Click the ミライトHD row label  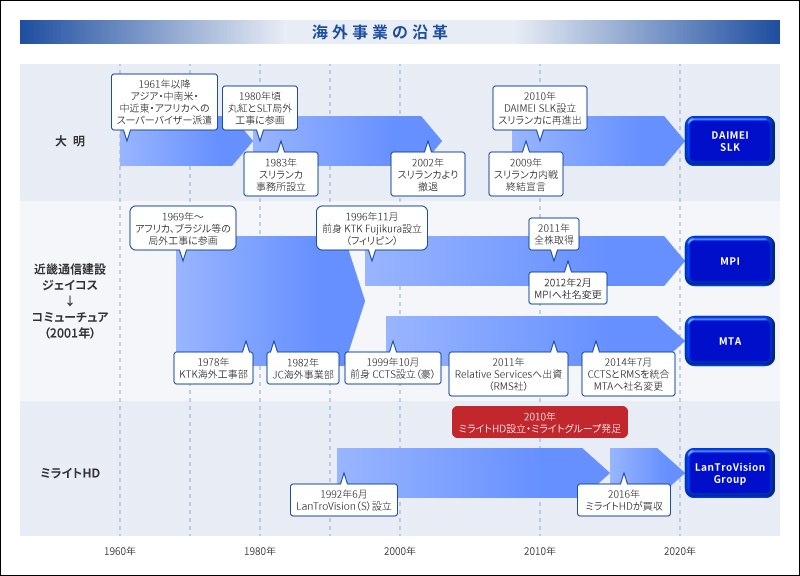point(70,473)
